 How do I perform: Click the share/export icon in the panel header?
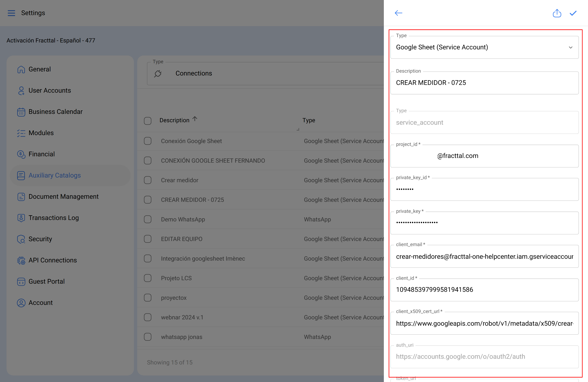coord(557,13)
